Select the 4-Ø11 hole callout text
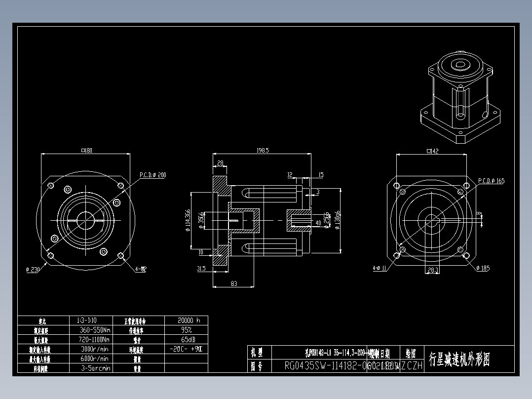 [x=378, y=267]
